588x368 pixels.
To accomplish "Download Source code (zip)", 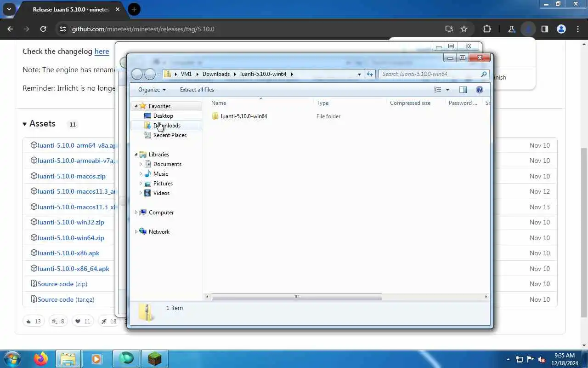I will [x=62, y=284].
